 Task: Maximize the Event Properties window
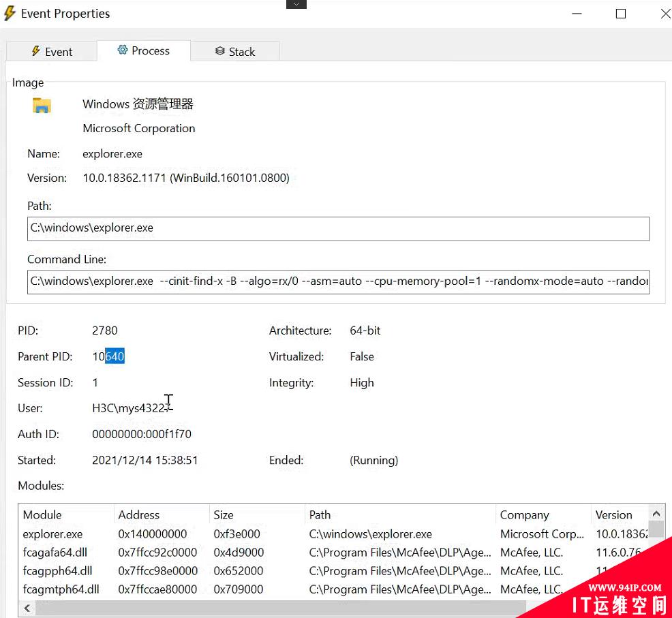click(621, 14)
